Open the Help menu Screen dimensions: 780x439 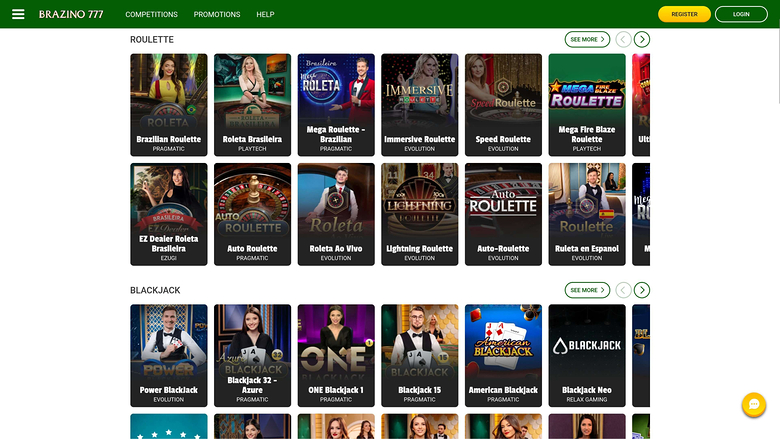265,14
